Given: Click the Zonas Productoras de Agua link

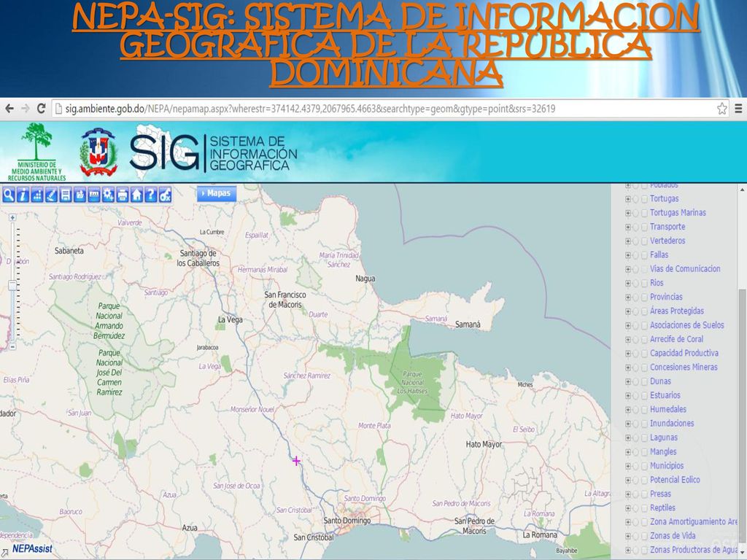Looking at the screenshot, I should (694, 550).
